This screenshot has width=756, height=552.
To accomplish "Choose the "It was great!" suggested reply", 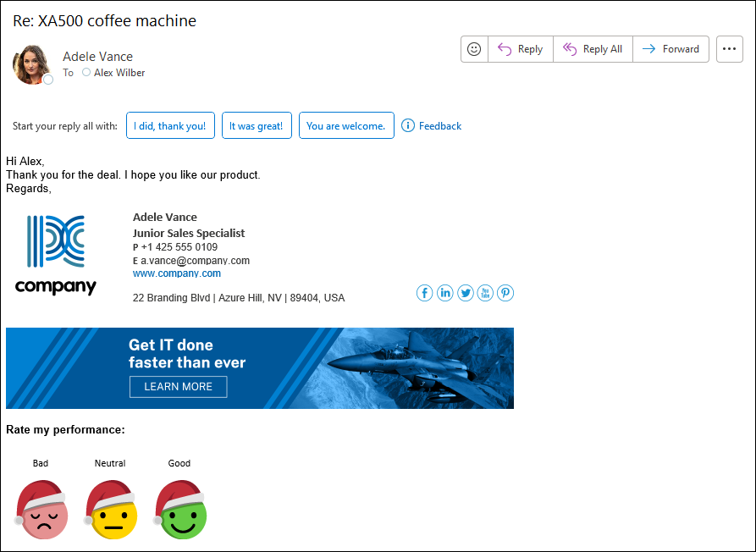I will pos(257,125).
